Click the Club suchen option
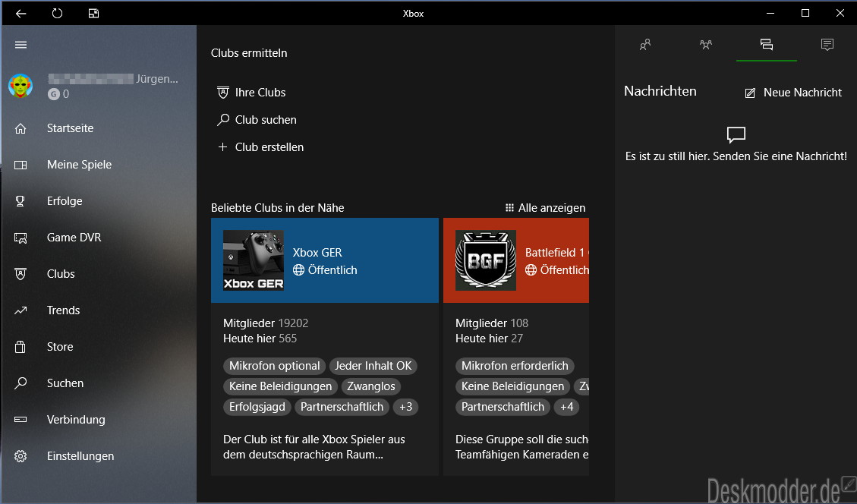The width and height of the screenshot is (857, 504). pos(266,120)
